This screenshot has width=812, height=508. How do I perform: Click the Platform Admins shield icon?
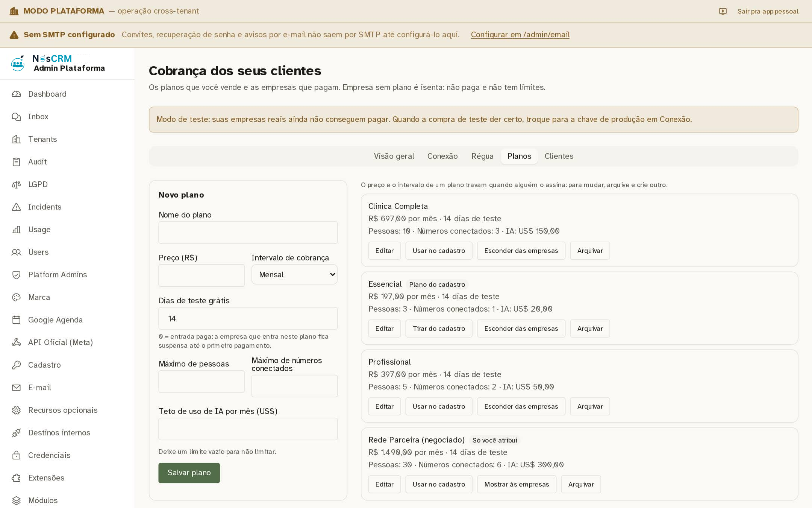[x=16, y=275]
